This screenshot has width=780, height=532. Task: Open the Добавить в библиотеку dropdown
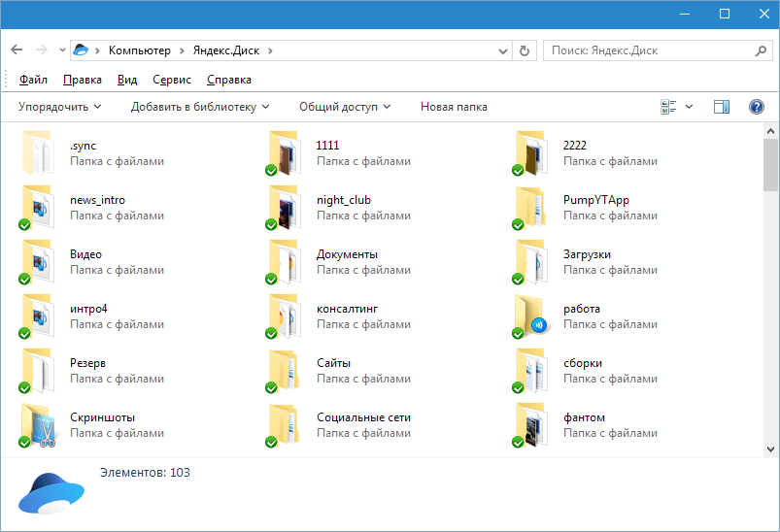pos(200,107)
